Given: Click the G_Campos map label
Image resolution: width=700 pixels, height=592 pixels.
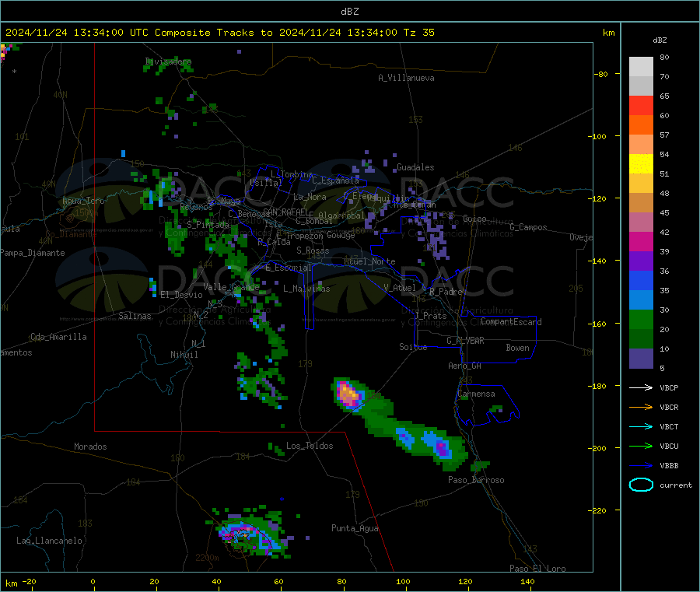Looking at the screenshot, I should [x=528, y=227].
